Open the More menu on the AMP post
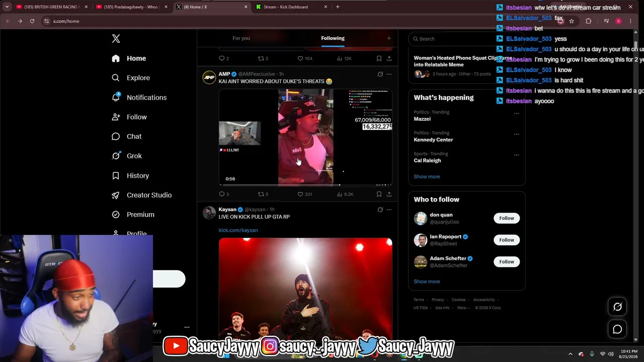The height and width of the screenshot is (362, 644). (x=389, y=74)
